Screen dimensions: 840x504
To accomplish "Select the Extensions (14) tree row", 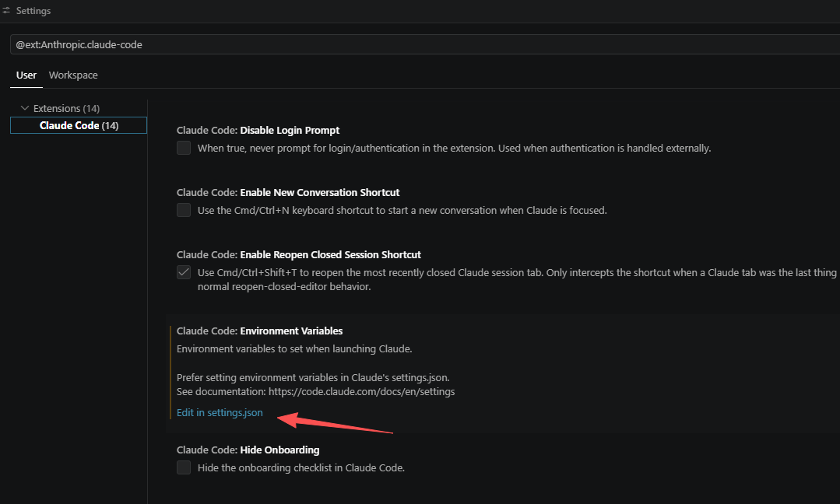I will 78,109.
